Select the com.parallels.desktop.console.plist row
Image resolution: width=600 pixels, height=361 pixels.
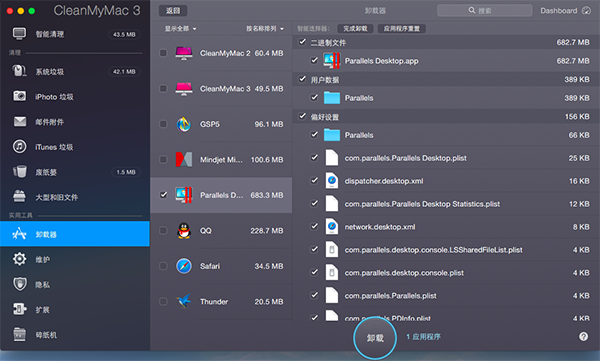(446, 273)
